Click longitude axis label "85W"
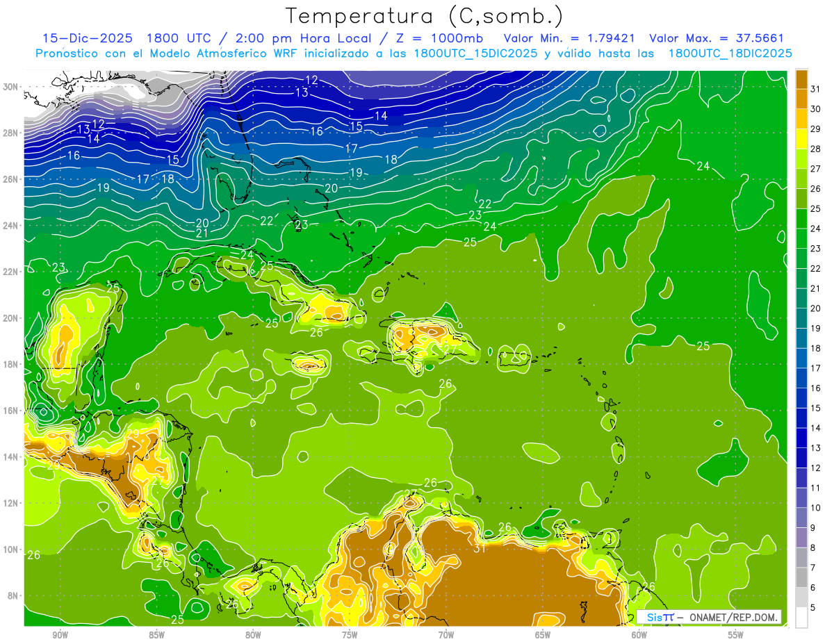Image resolution: width=834 pixels, height=644 pixels. tap(156, 635)
